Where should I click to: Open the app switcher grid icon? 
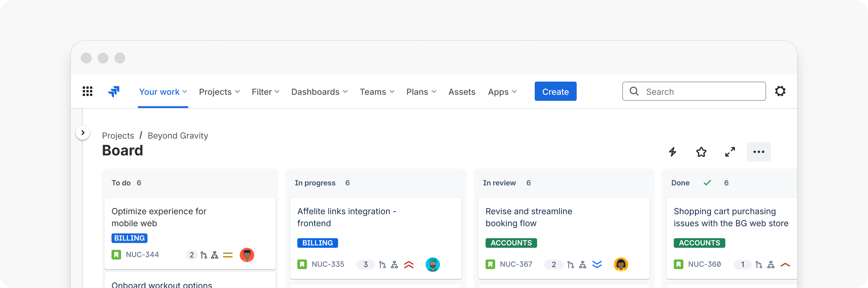(88, 92)
